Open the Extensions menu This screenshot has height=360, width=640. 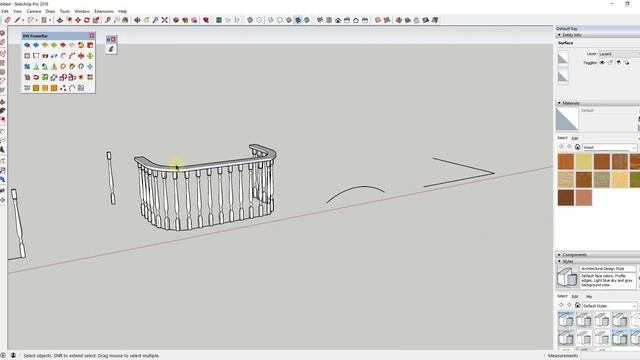coord(104,11)
